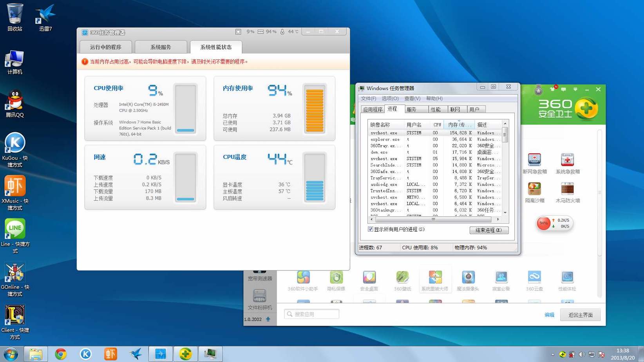The height and width of the screenshot is (362, 644).
Task: Switch to the 性能 tab in Task Manager
Action: (436, 110)
